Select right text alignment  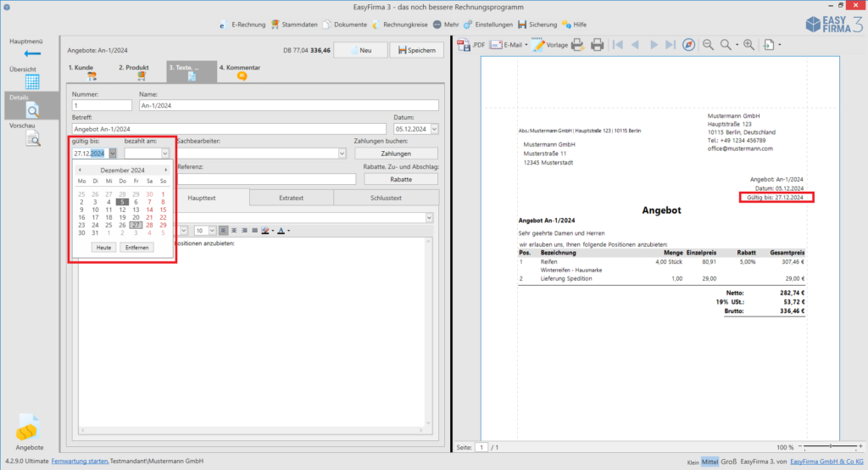244,231
